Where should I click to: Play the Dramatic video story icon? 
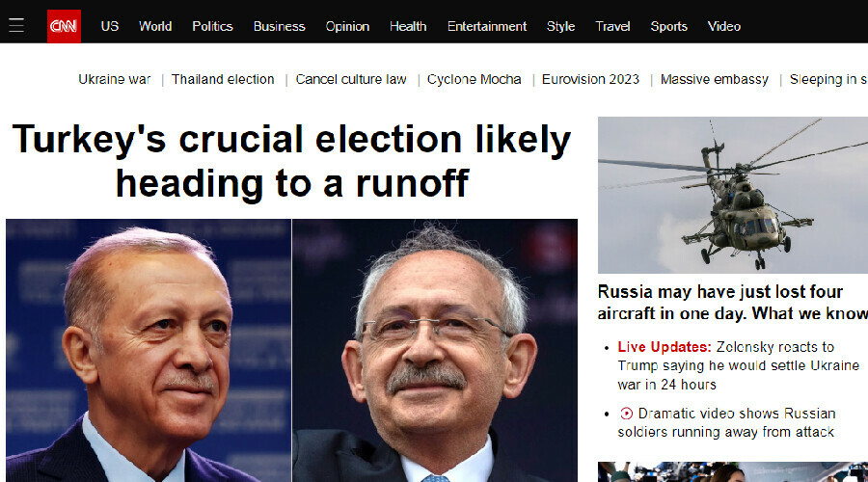626,414
